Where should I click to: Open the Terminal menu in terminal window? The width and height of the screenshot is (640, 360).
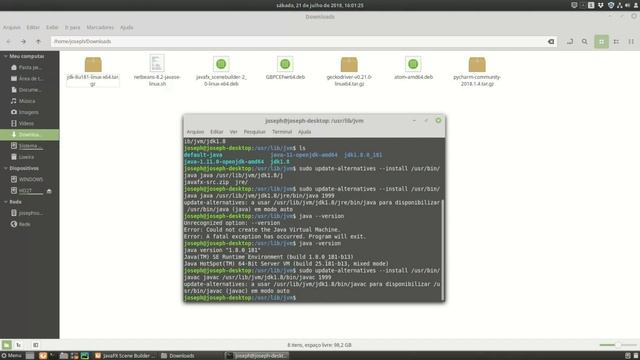[x=282, y=132]
